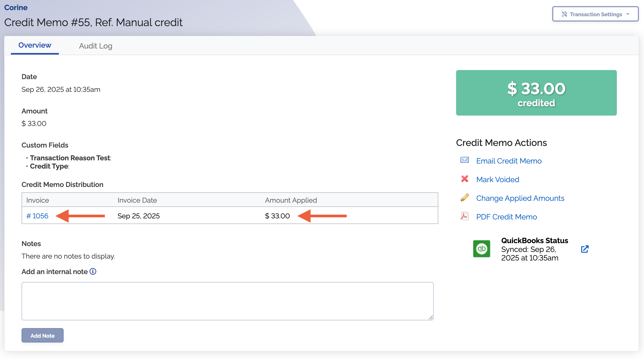Click the info icon next to internal note
The height and width of the screenshot is (359, 644).
click(93, 271)
